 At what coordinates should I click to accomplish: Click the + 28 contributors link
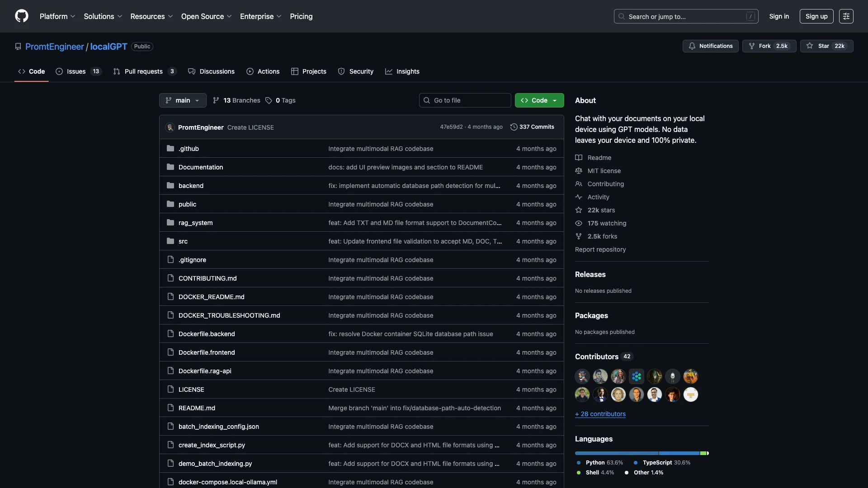click(x=600, y=414)
